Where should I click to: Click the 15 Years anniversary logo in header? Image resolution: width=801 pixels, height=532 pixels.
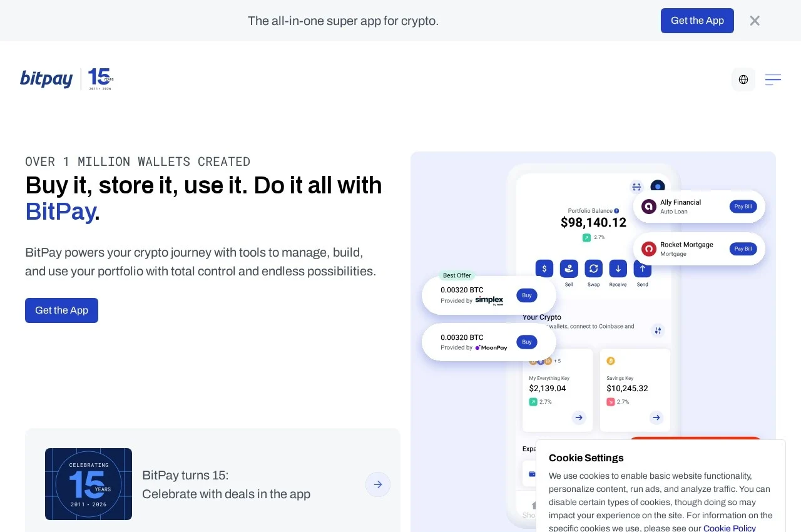click(100, 79)
